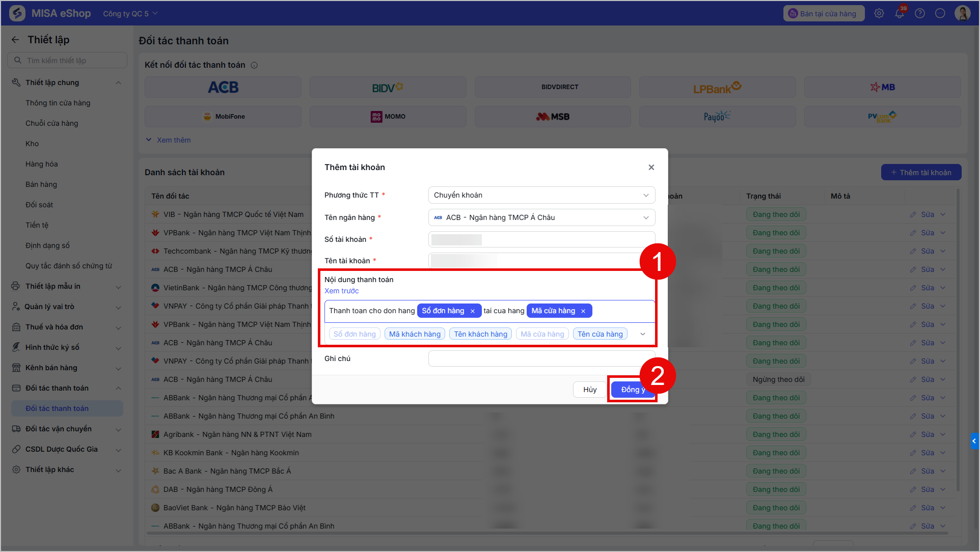
Task: Go to Kho settings
Action: pyautogui.click(x=32, y=144)
